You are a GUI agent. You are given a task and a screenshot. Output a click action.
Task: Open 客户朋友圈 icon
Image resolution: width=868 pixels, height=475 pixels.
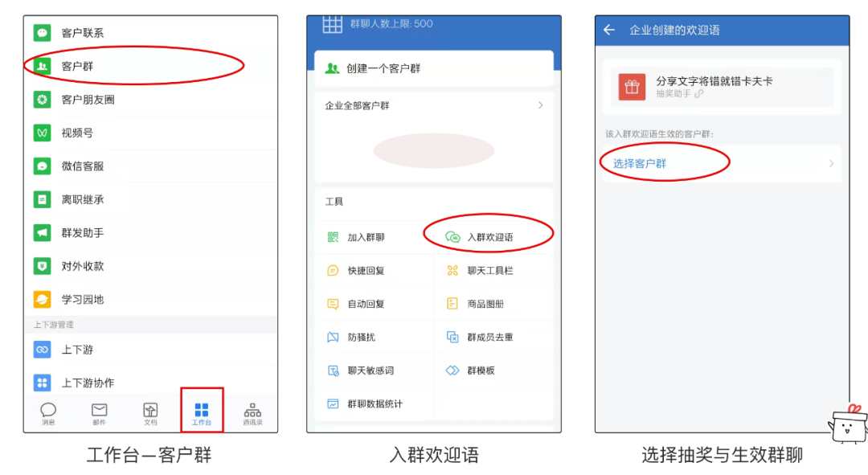42,100
